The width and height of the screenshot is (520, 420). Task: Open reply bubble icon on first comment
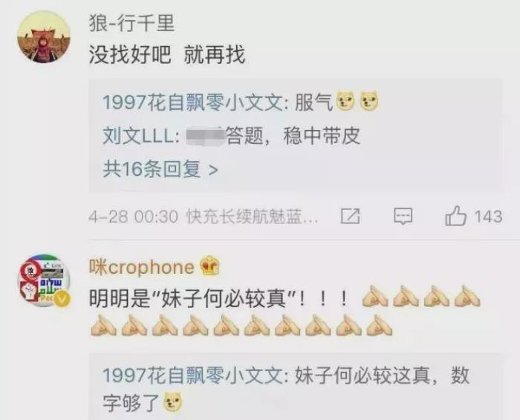tap(403, 216)
